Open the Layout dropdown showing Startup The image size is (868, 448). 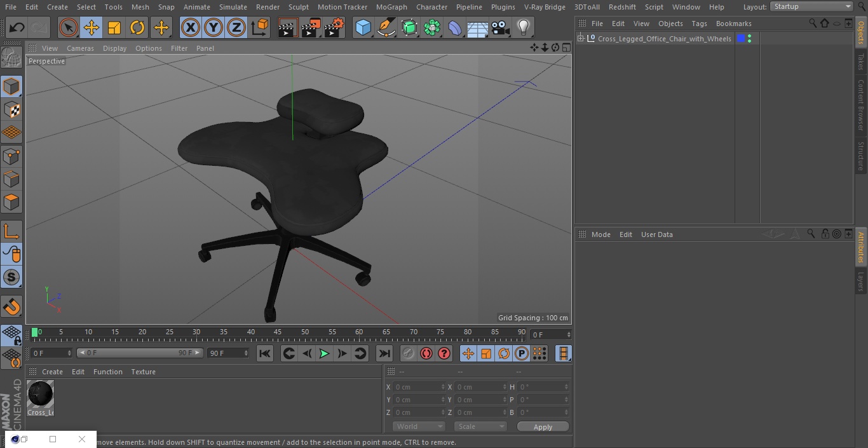812,6
